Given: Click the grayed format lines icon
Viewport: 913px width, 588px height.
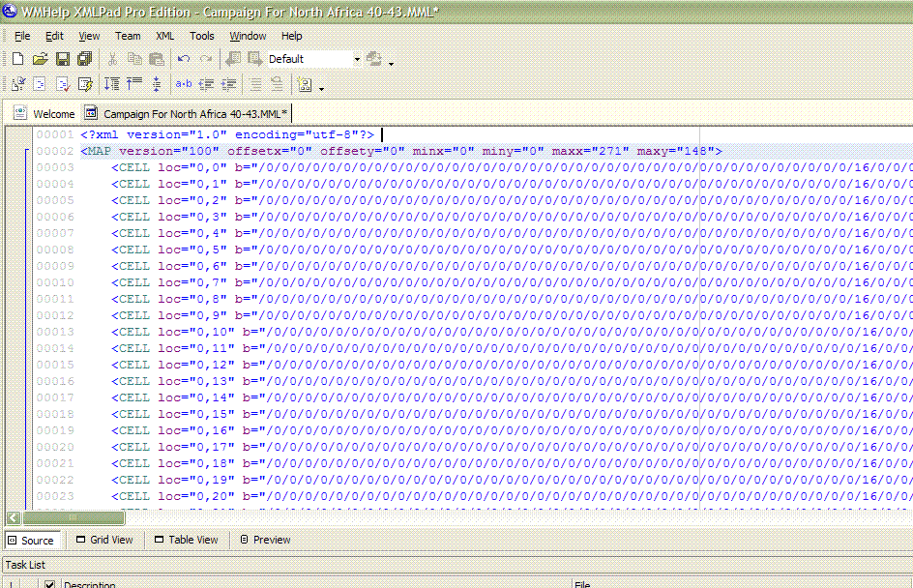Looking at the screenshot, I should 255,84.
